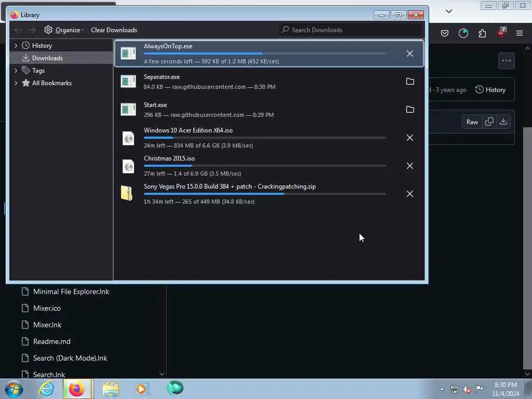Select All Bookmarks in the sidebar
Image resolution: width=532 pixels, height=399 pixels.
[51, 83]
